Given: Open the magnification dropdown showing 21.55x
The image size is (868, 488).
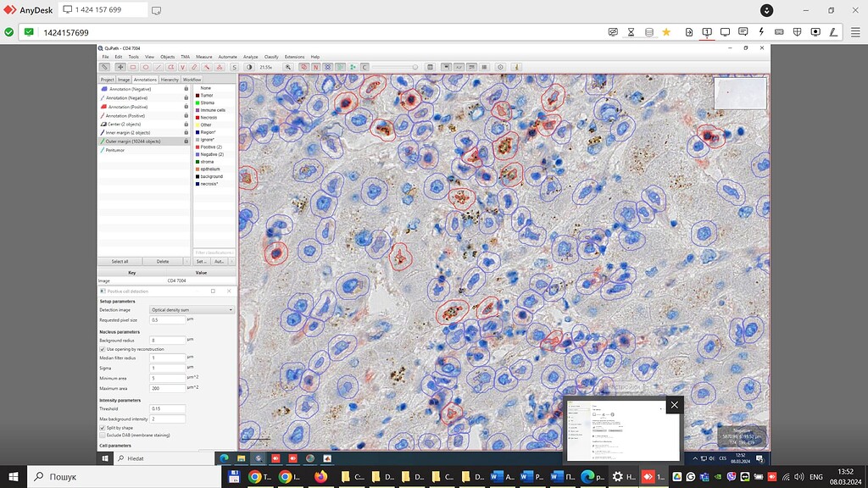Looking at the screenshot, I should pos(264,66).
